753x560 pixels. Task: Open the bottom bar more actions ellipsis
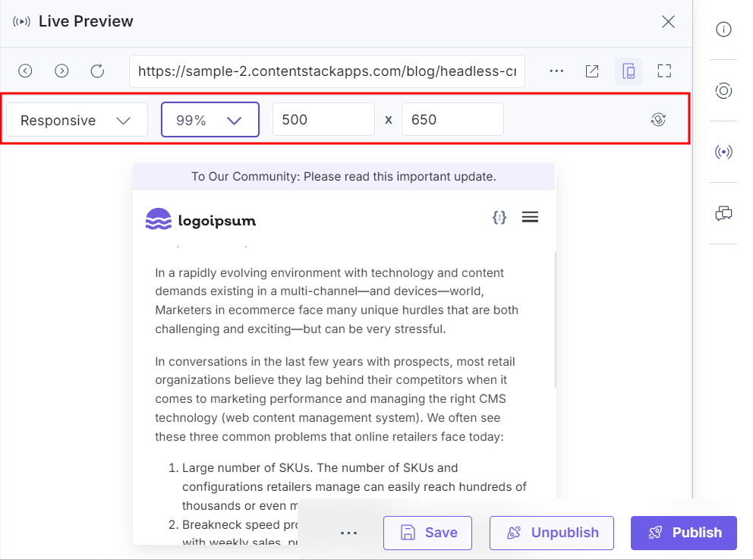pyautogui.click(x=348, y=533)
